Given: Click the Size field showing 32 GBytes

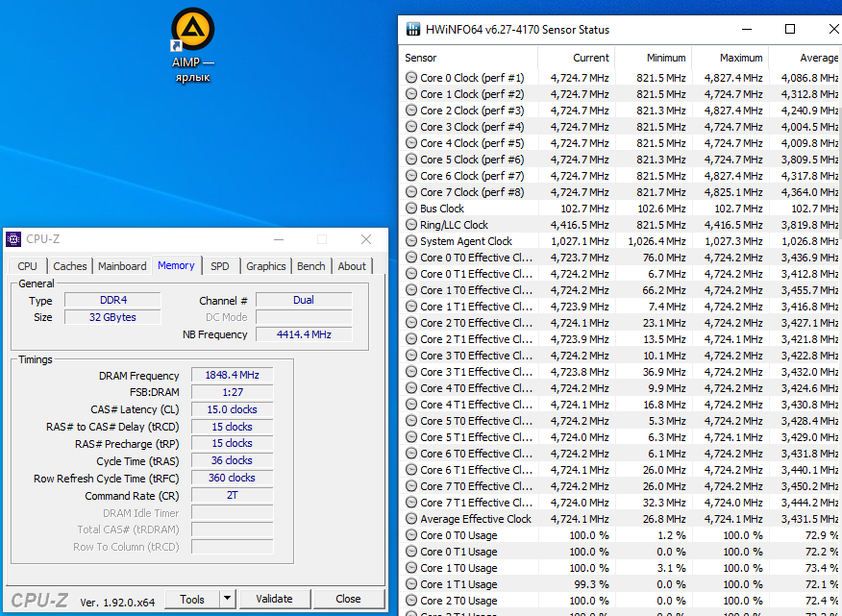Looking at the screenshot, I should click(x=112, y=317).
